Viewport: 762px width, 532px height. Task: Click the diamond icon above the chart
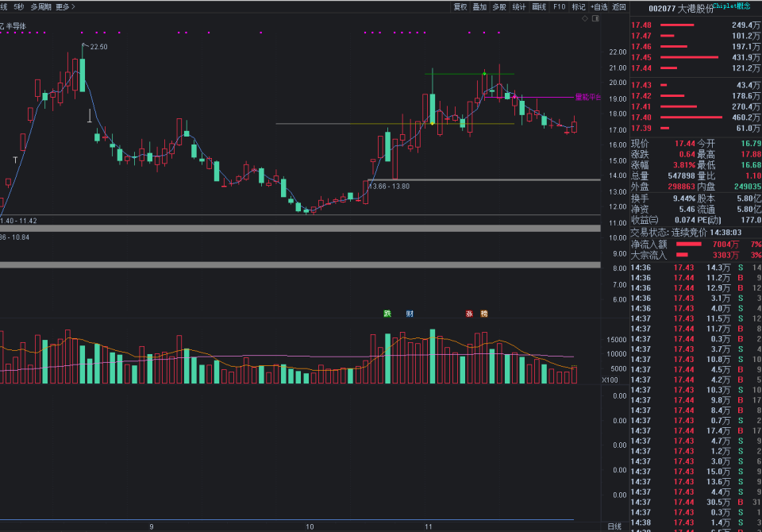(x=585, y=18)
